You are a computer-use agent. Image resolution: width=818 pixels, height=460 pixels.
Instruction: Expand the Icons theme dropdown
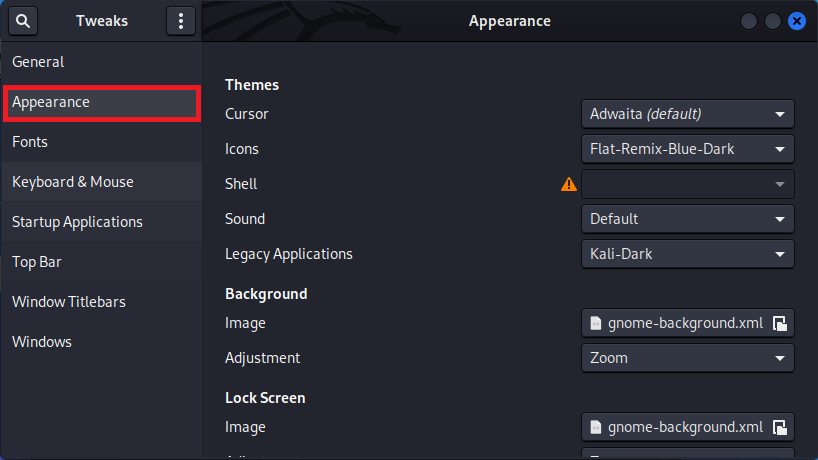[x=687, y=149]
